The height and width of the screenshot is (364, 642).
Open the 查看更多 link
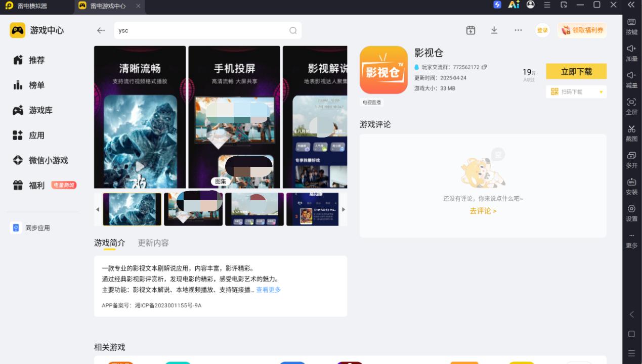coord(268,290)
